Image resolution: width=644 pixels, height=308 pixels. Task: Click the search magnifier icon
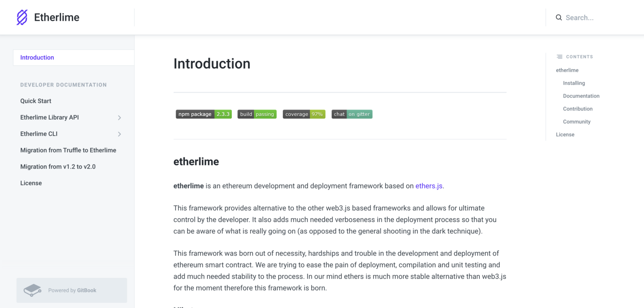[x=559, y=17]
